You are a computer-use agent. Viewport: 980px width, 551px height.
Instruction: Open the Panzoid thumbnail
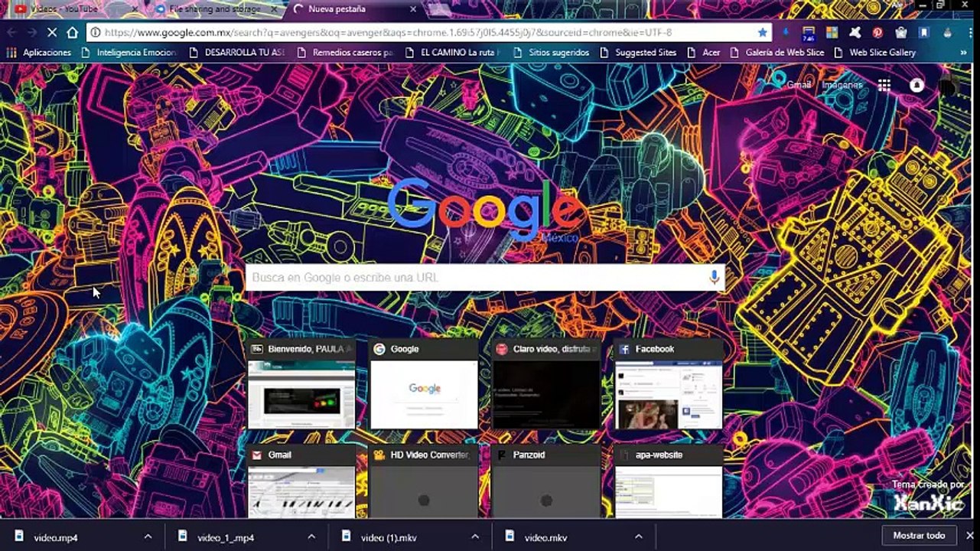(x=546, y=482)
